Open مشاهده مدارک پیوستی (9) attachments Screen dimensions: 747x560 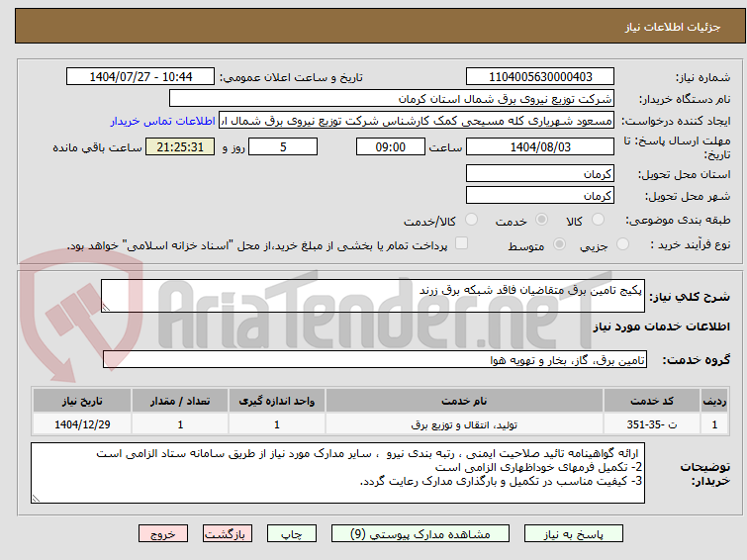[420, 534]
